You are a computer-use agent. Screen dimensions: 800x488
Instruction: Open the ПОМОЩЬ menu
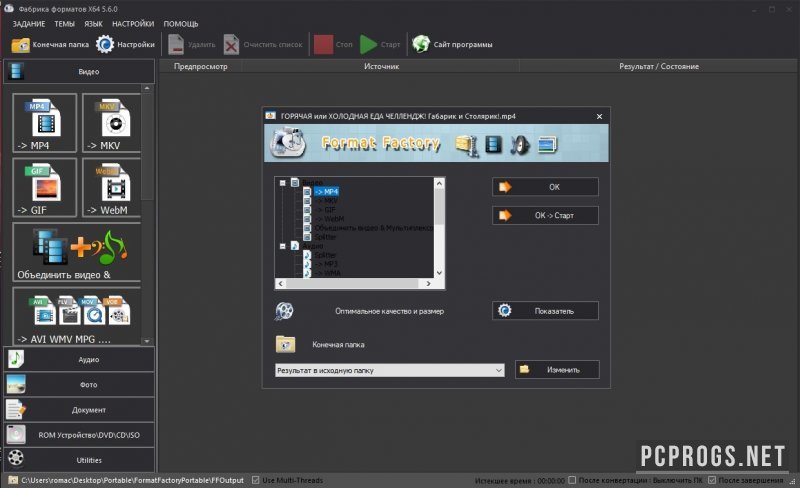click(x=181, y=24)
